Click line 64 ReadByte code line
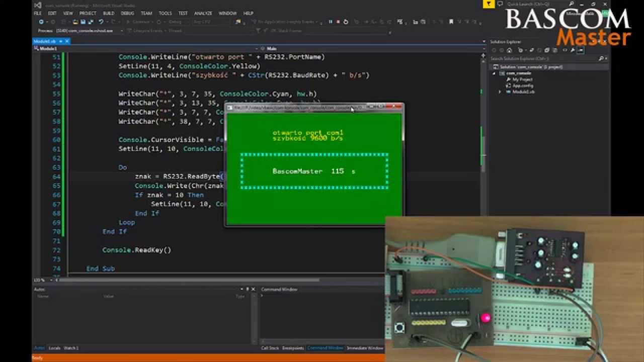644x362 pixels. [179, 176]
